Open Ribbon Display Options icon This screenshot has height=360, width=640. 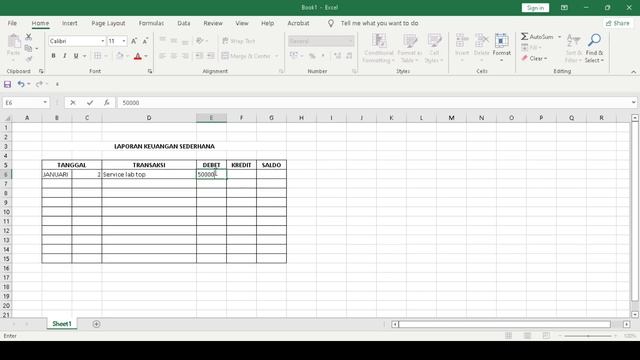pos(564,8)
